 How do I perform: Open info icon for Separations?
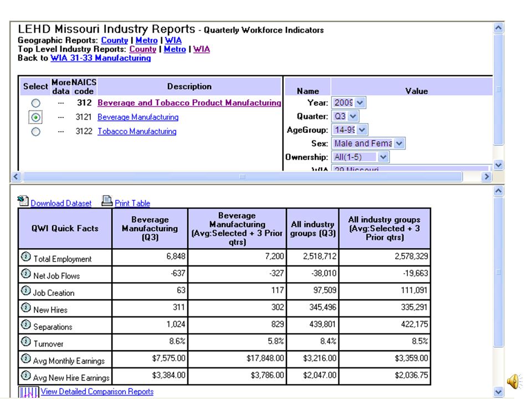tap(26, 325)
